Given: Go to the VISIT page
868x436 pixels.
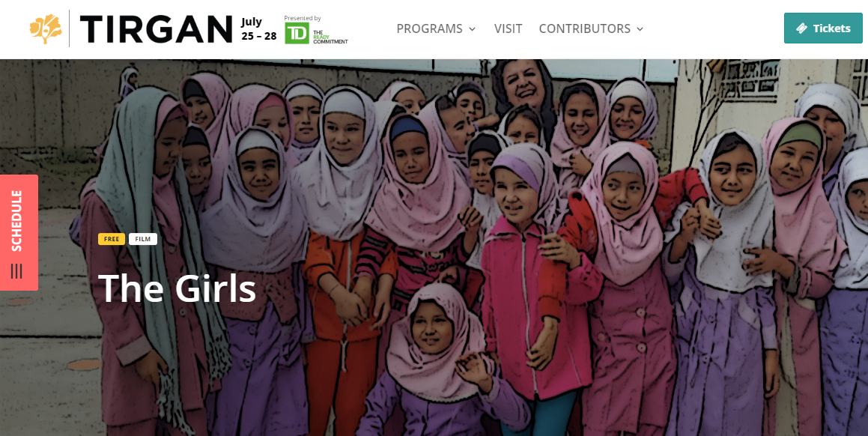Looking at the screenshot, I should click(x=509, y=28).
